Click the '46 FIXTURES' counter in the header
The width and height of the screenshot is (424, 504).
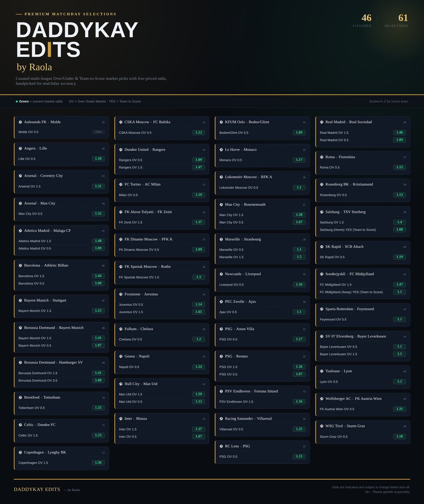click(363, 20)
